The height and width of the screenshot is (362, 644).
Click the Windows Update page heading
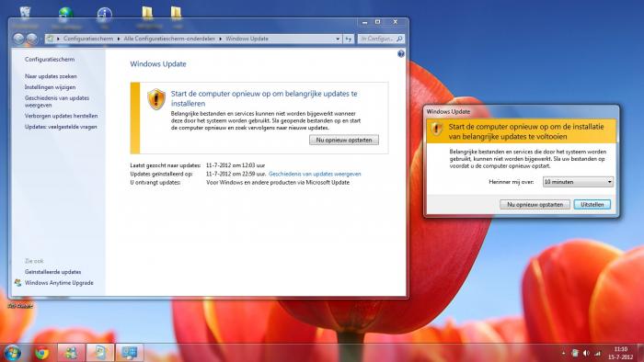[x=158, y=64]
